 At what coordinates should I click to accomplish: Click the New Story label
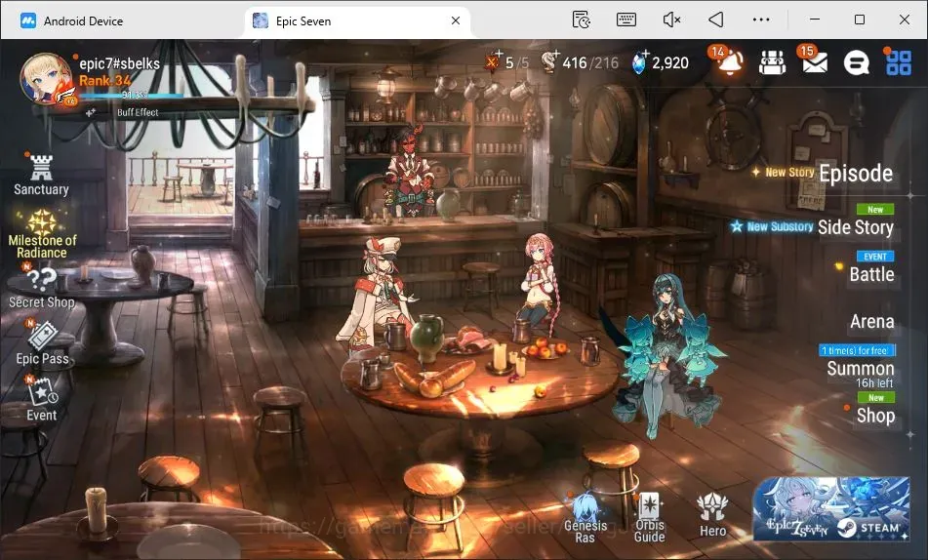point(789,173)
